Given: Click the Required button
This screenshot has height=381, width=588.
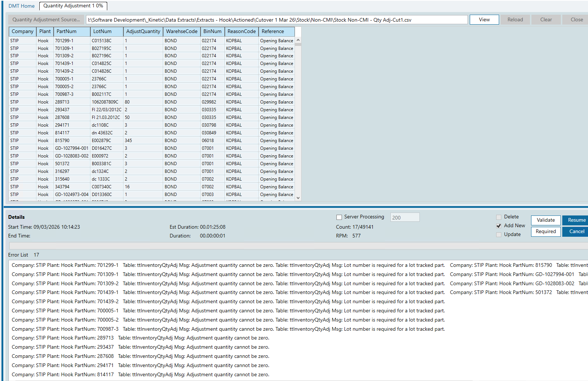Looking at the screenshot, I should [545, 232].
